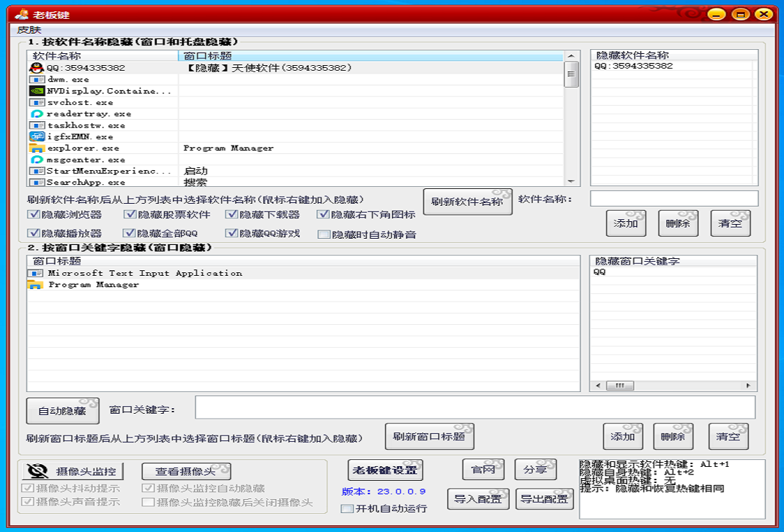Viewport: 784px width, 532px height.
Task: Open 老板键设置 button
Action: click(386, 470)
